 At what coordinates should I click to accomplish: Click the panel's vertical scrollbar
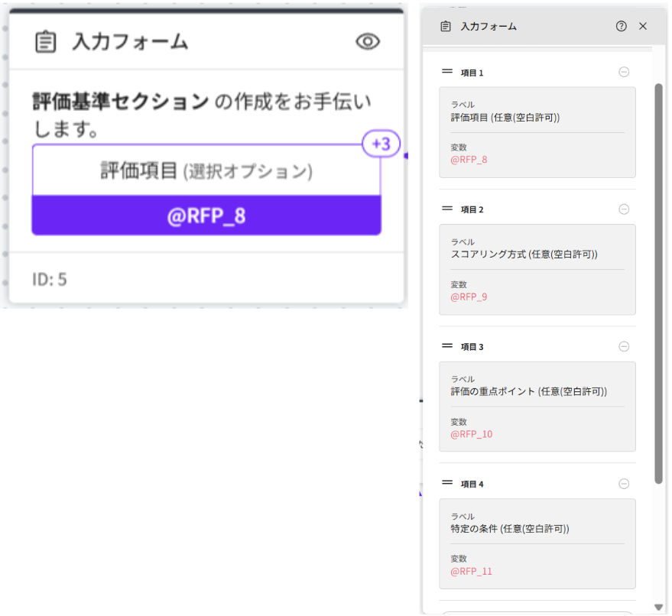(659, 283)
